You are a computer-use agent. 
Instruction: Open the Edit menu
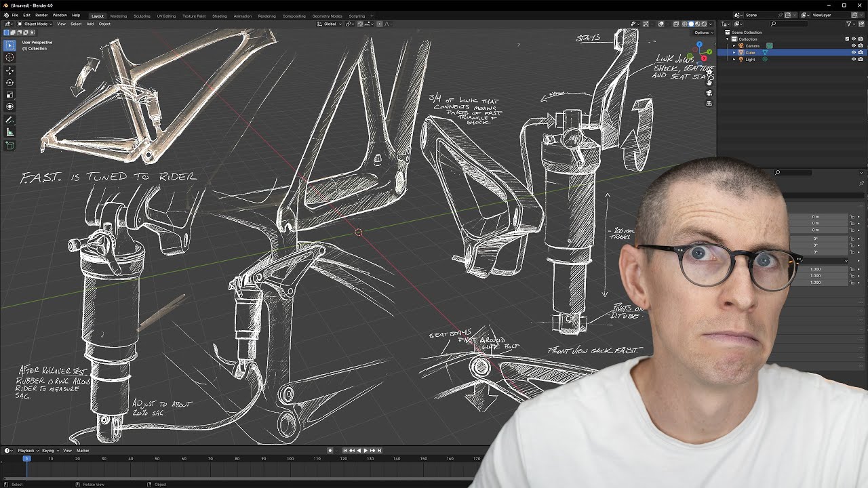[x=26, y=15]
